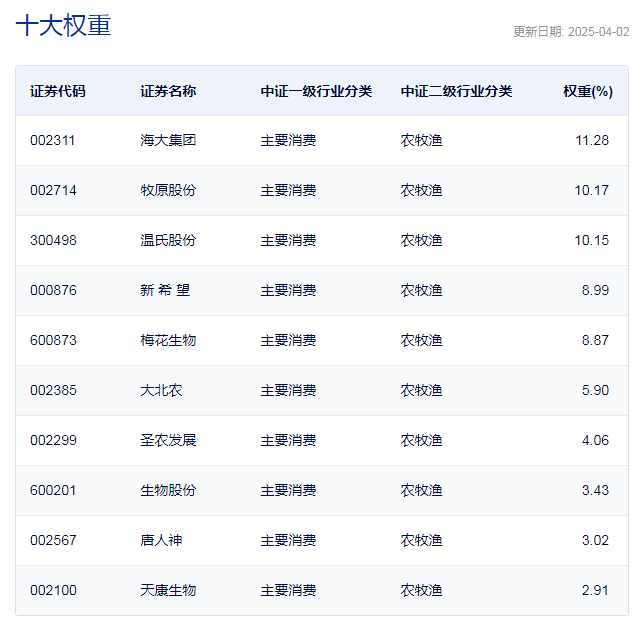Screen dimensions: 637x623
Task: Click the 梅花生物 name cell
Action: tap(168, 340)
